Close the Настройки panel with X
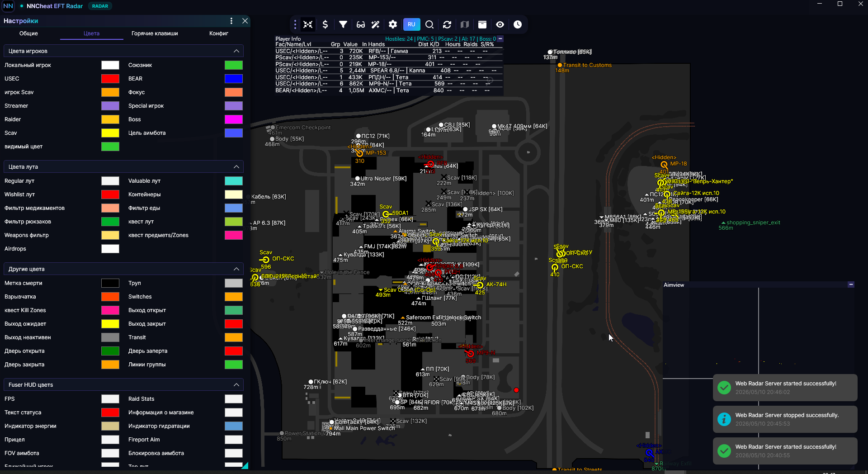Image resolution: width=868 pixels, height=474 pixels. tap(245, 21)
